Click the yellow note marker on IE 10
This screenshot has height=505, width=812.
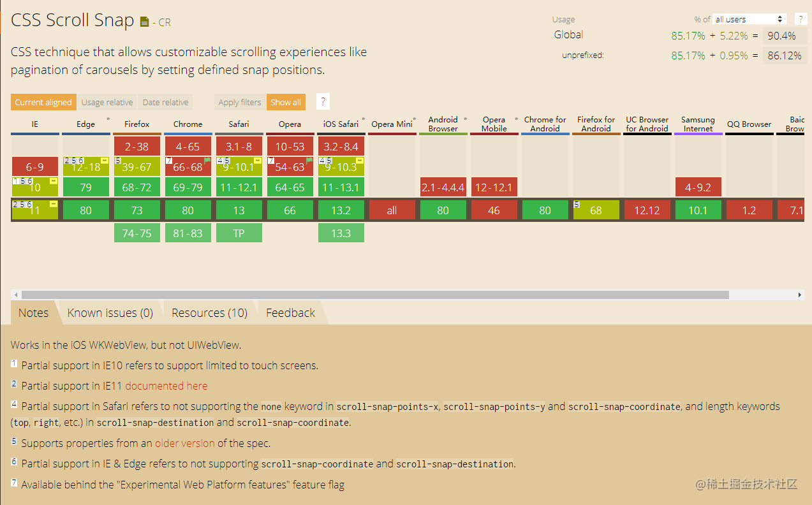pos(54,181)
